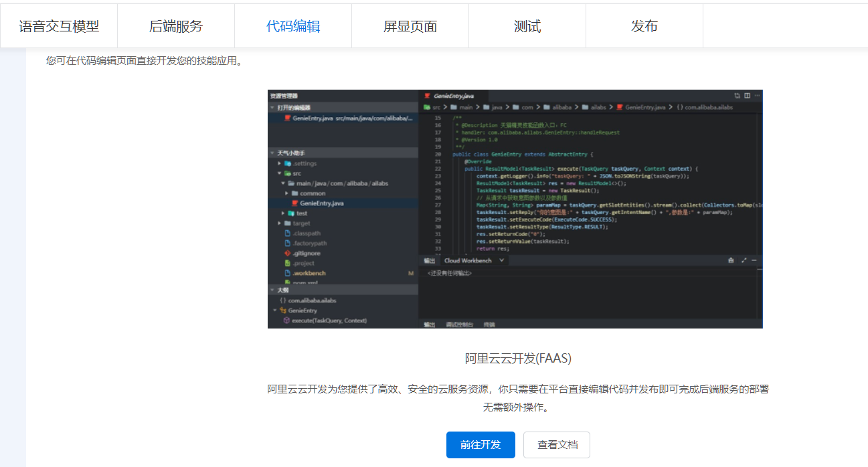Image resolution: width=868 pixels, height=467 pixels.
Task: Select the 代码编辑 tab
Action: point(293,26)
